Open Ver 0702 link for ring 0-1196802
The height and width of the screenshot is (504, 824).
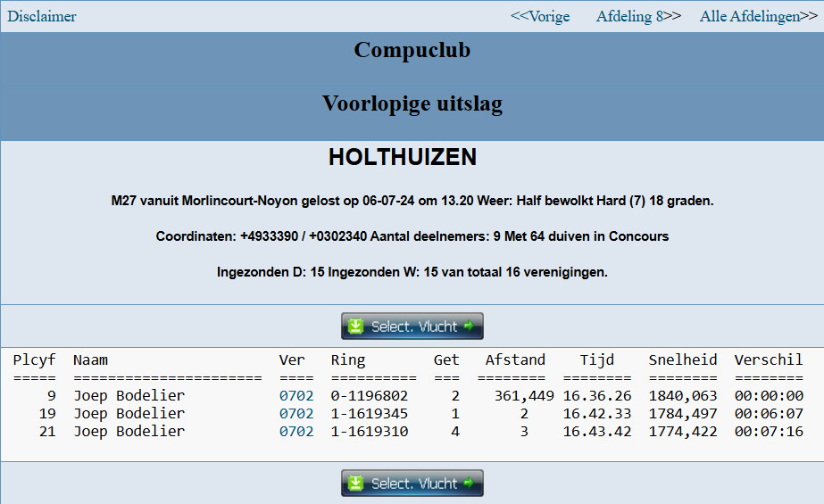[296, 396]
